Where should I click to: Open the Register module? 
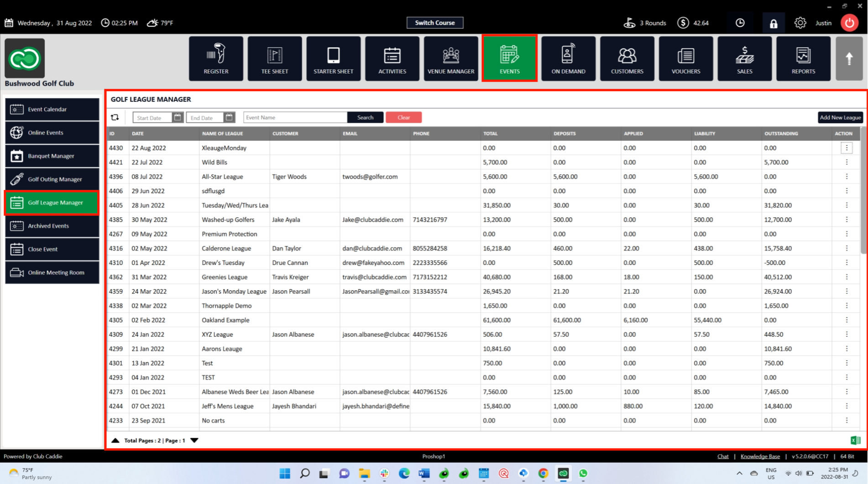(216, 59)
